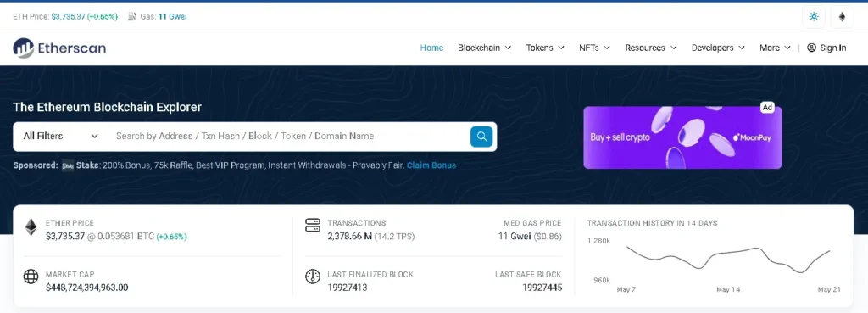Click the TRANSACTION HISTORY IN 14 DAYS heading
The width and height of the screenshot is (868, 313).
tap(652, 223)
